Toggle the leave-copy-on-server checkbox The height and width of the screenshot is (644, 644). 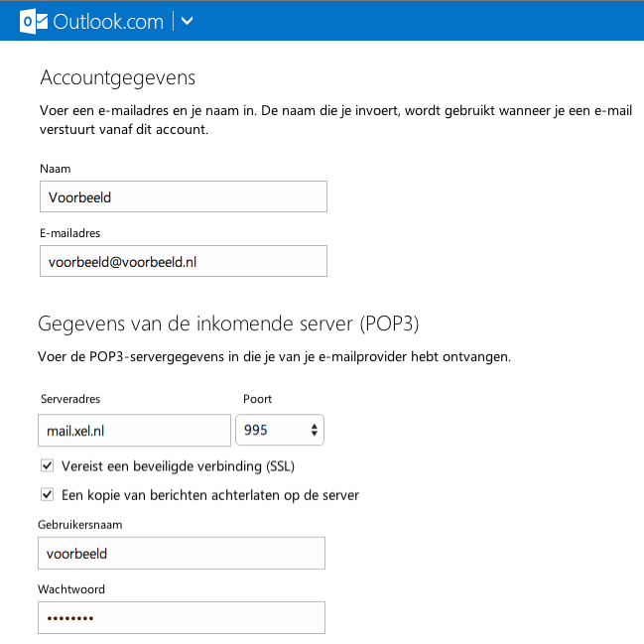click(x=47, y=494)
